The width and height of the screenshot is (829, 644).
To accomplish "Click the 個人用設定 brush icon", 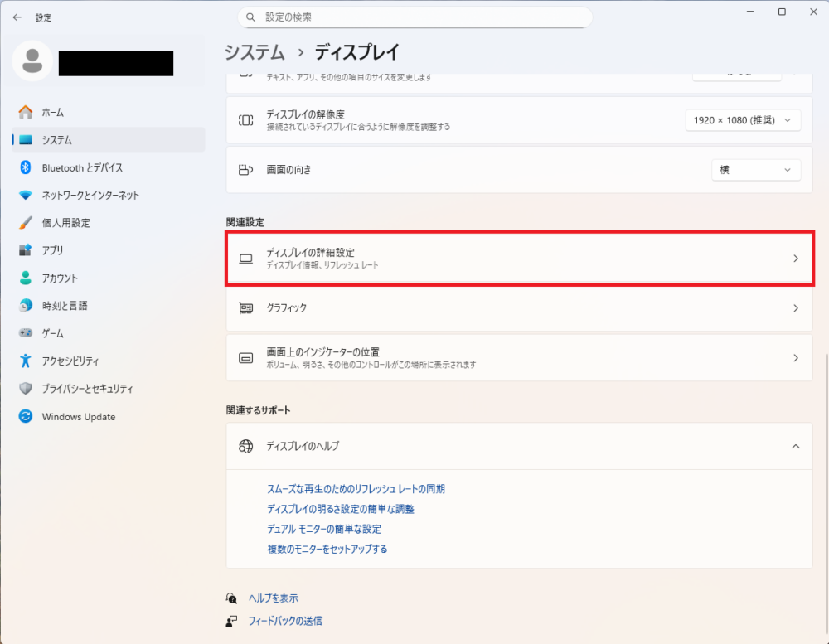I will coord(23,222).
